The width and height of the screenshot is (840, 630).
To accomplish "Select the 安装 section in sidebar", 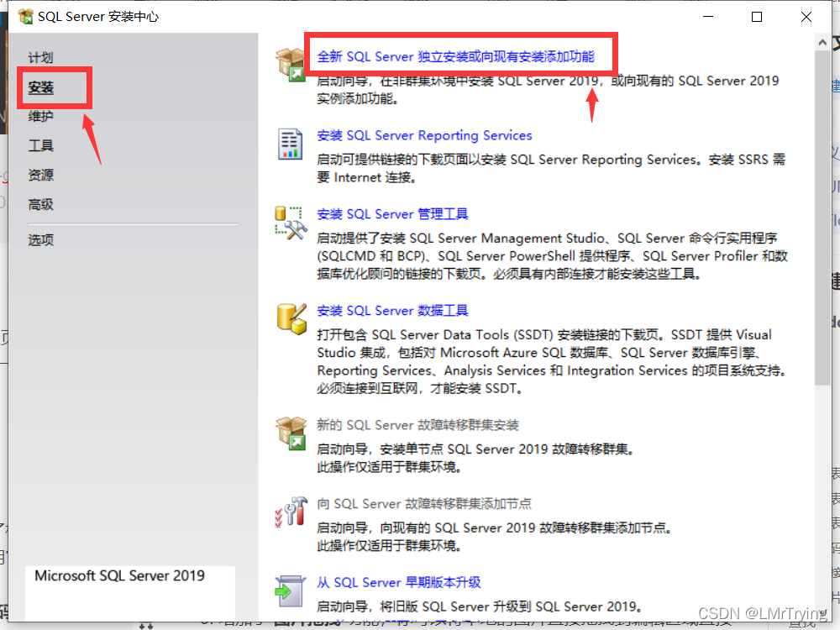I will tap(40, 87).
